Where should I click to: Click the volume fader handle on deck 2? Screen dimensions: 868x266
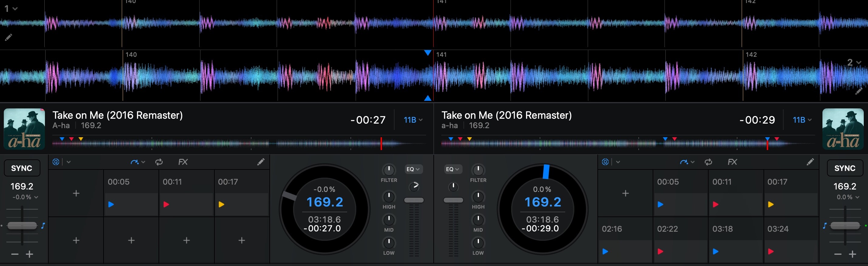point(453,200)
